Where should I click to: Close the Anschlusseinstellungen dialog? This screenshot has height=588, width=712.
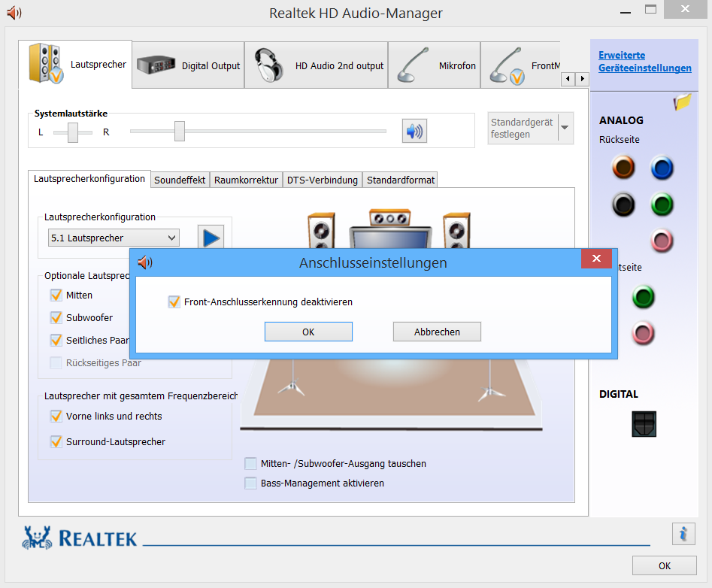pyautogui.click(x=596, y=259)
